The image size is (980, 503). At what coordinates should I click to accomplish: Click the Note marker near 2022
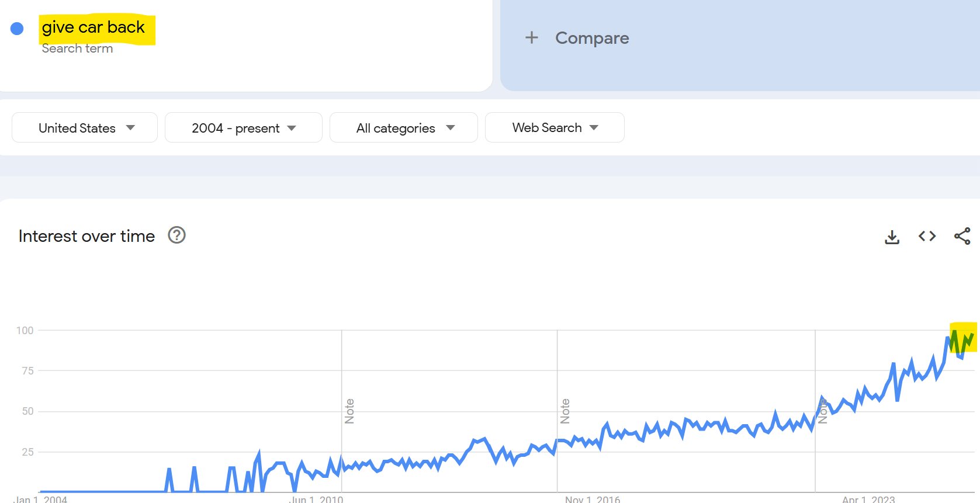coord(823,411)
